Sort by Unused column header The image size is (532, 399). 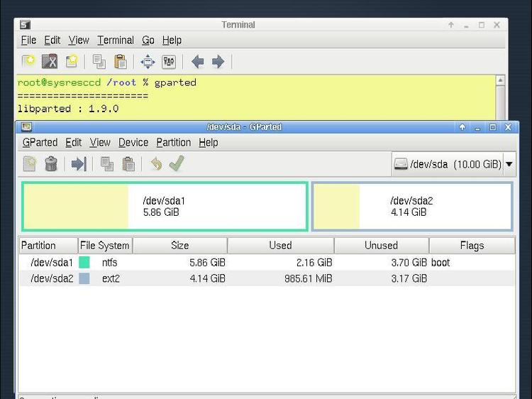tap(382, 246)
